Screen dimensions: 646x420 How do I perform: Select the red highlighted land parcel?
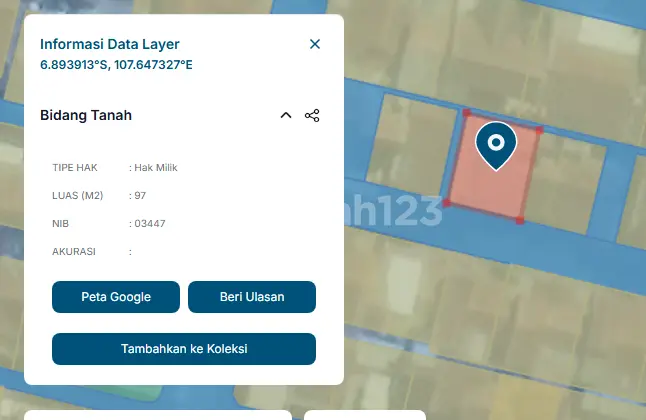coord(492,190)
